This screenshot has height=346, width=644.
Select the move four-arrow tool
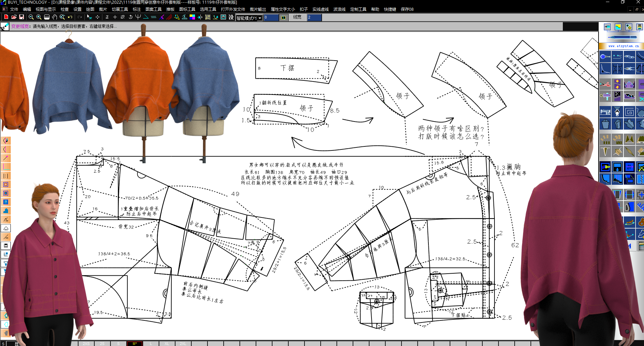[x=98, y=17]
